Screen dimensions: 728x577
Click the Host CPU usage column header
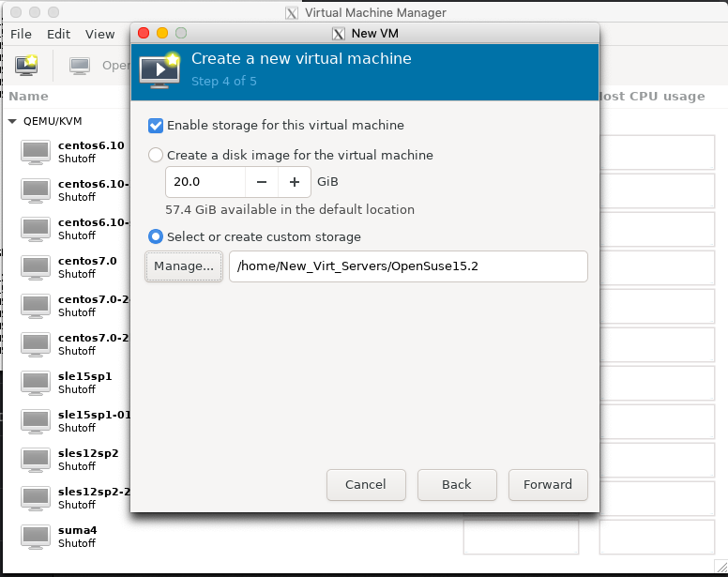tap(652, 97)
